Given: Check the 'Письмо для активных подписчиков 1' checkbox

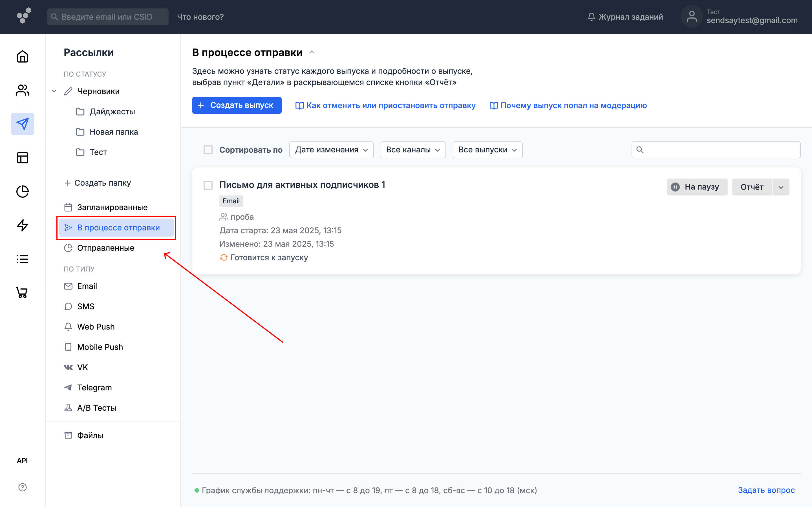Looking at the screenshot, I should (208, 185).
